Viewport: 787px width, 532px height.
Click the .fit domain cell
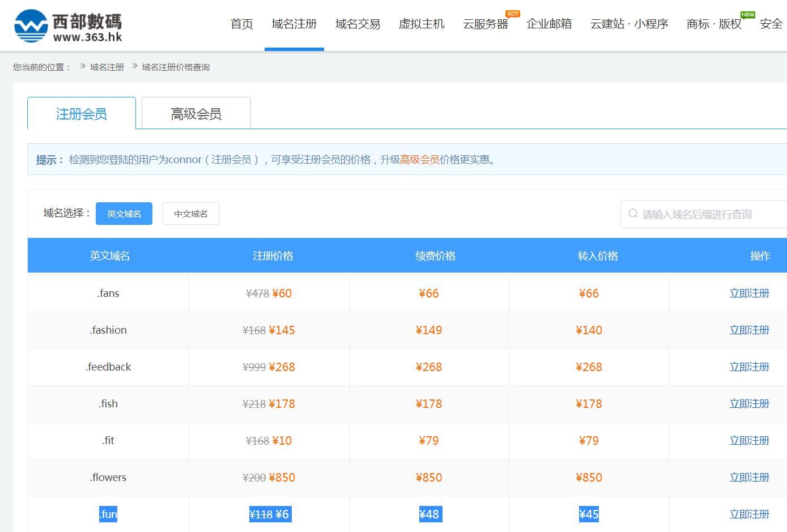coord(108,440)
